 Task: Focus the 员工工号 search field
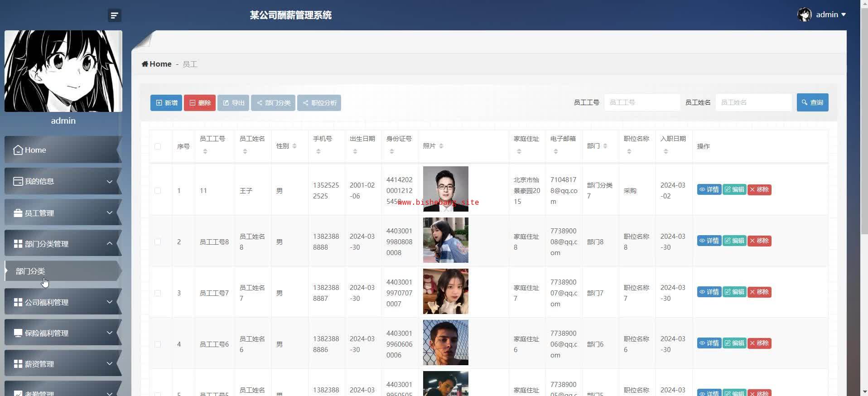coord(642,102)
